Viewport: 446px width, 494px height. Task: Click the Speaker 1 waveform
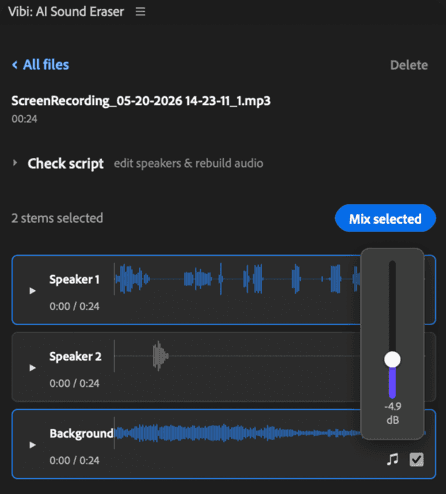click(x=237, y=279)
